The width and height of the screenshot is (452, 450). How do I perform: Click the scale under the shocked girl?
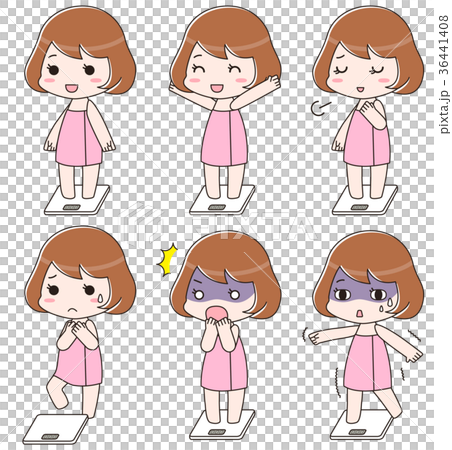click(222, 425)
